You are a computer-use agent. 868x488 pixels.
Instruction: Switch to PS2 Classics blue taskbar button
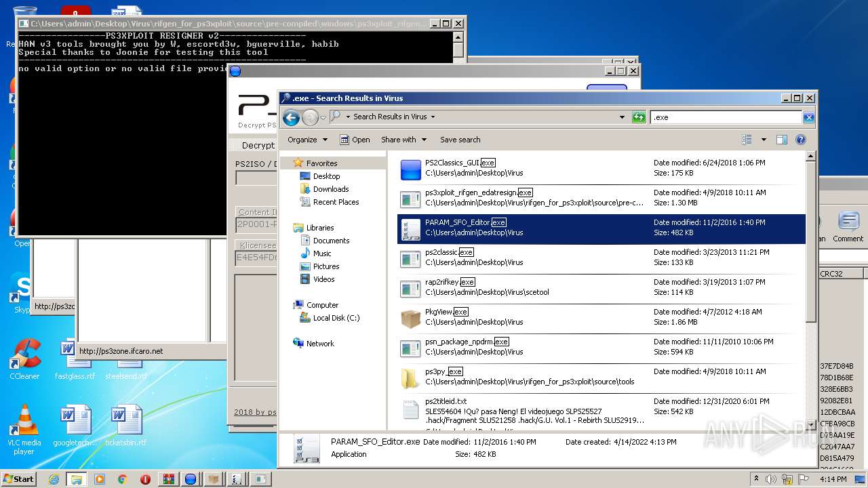[x=191, y=479]
